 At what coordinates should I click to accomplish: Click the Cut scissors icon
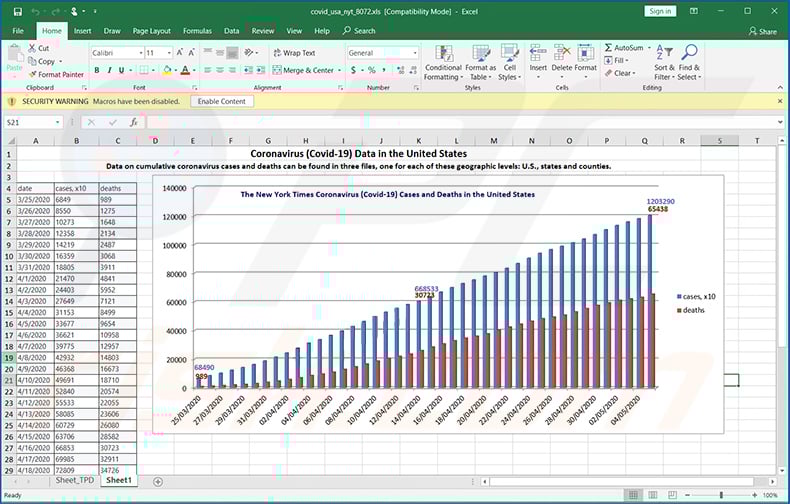[x=32, y=48]
